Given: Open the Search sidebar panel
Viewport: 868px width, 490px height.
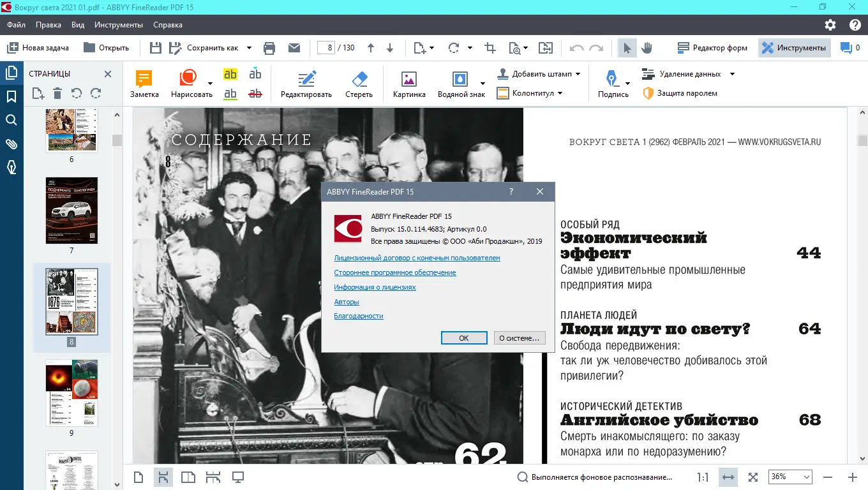Looking at the screenshot, I should (11, 120).
